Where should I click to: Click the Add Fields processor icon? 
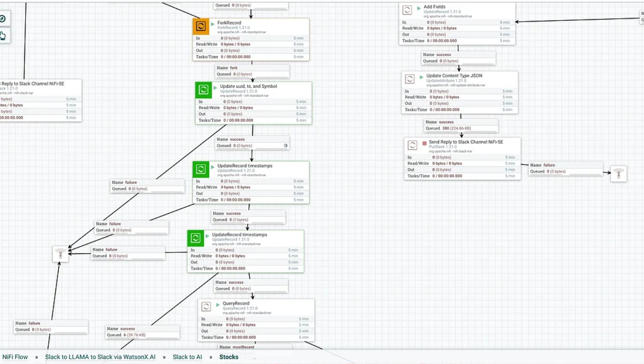(407, 10)
